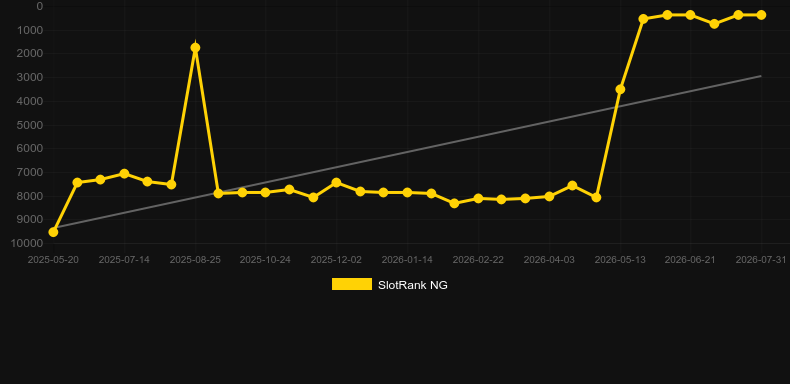Click the 2026-01-14 x-axis date label

coord(407,260)
